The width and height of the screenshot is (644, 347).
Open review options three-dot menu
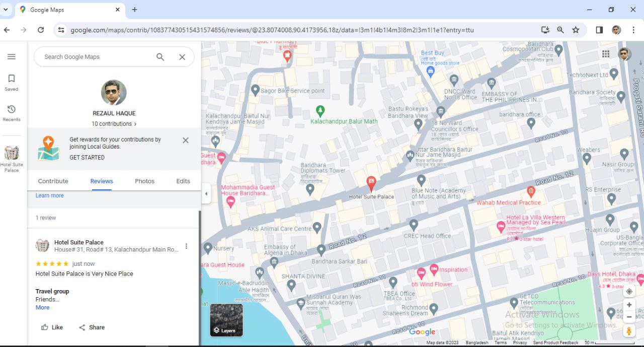tap(186, 246)
